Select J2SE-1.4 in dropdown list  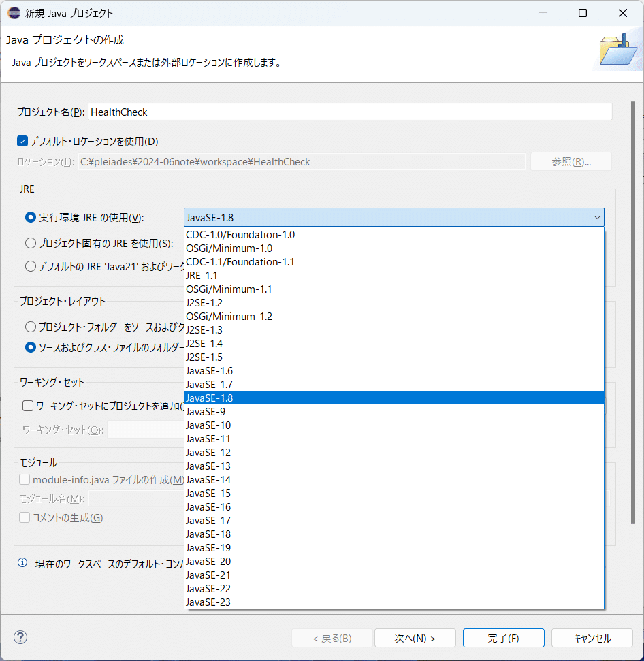click(x=393, y=344)
